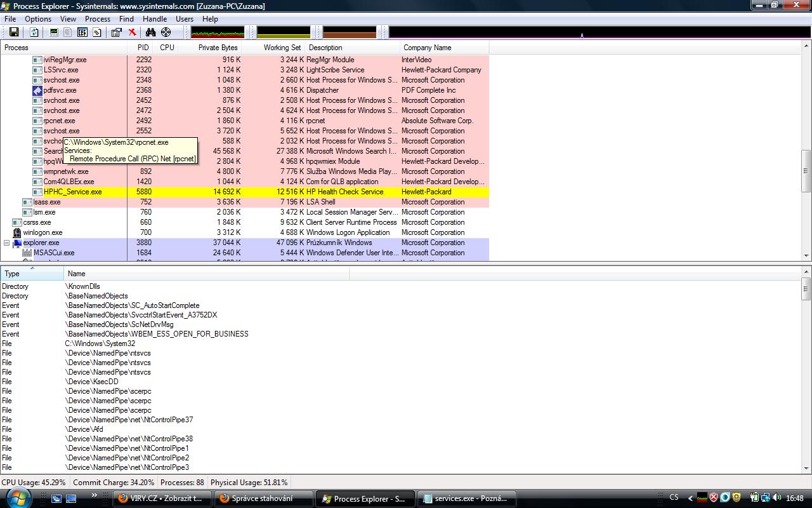Click the CPU usage history graph
This screenshot has height=508, width=812.
click(x=218, y=32)
